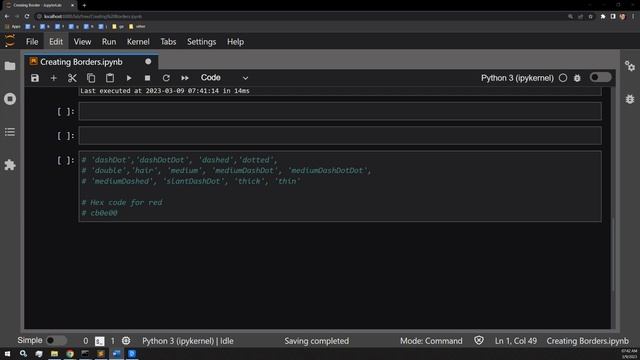Click the '# cb0e00' comment line

point(99,213)
